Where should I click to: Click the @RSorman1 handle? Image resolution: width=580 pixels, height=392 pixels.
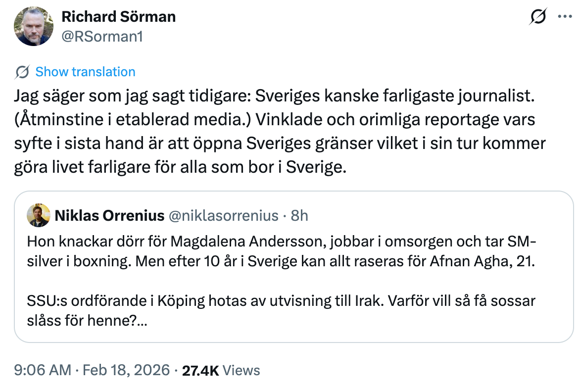click(102, 36)
